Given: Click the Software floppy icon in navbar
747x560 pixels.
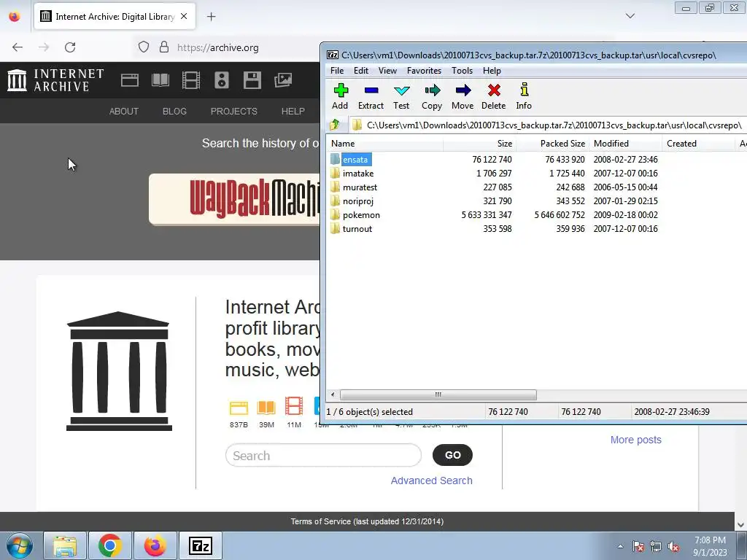Looking at the screenshot, I should [252, 80].
